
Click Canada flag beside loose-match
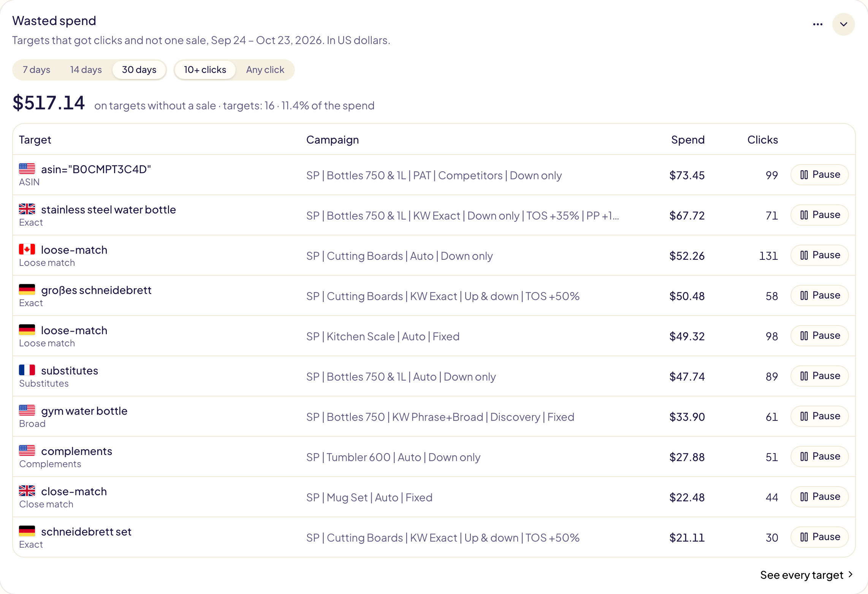tap(27, 249)
